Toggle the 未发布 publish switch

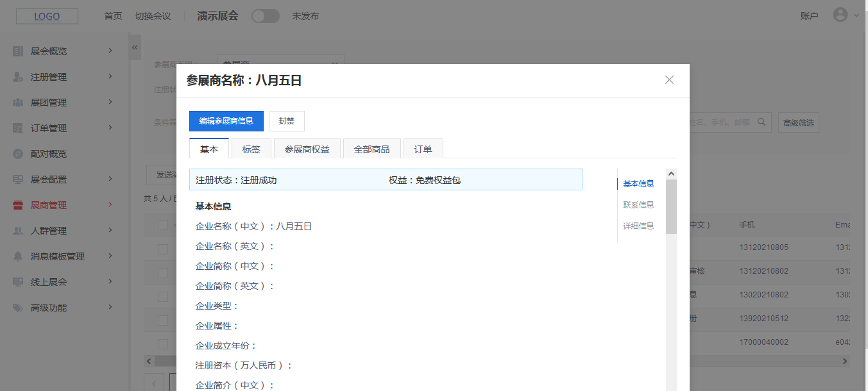pyautogui.click(x=266, y=16)
